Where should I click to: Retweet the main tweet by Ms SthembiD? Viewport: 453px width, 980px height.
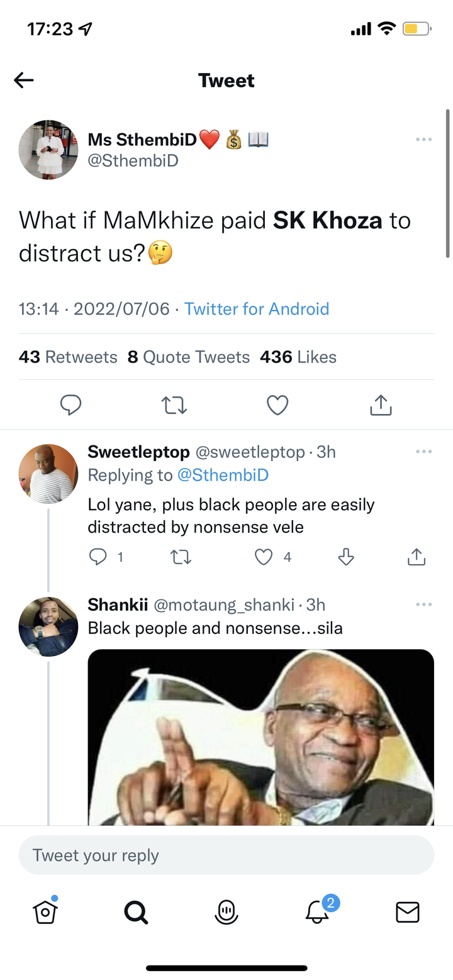coord(174,406)
